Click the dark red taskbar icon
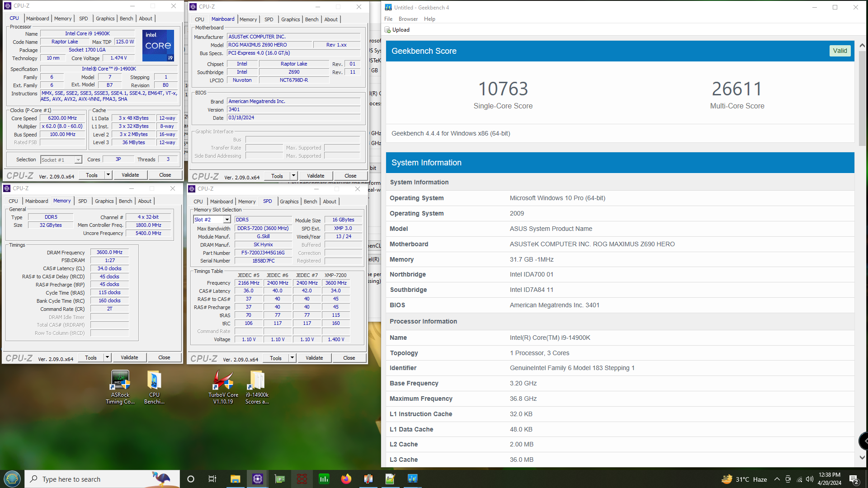 pos(302,479)
